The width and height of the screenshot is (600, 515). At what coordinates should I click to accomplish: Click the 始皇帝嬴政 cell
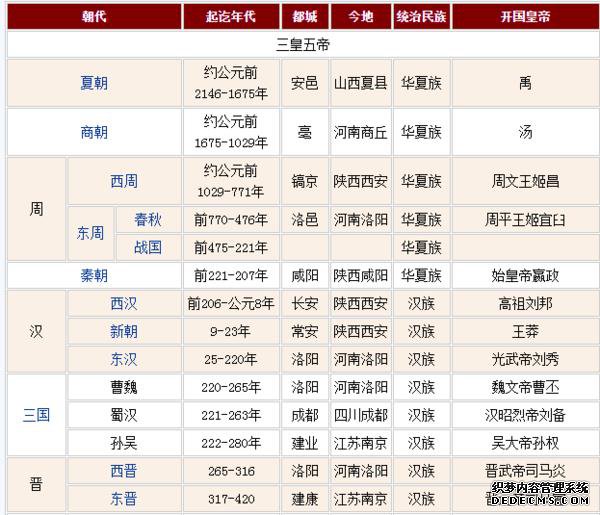(525, 275)
